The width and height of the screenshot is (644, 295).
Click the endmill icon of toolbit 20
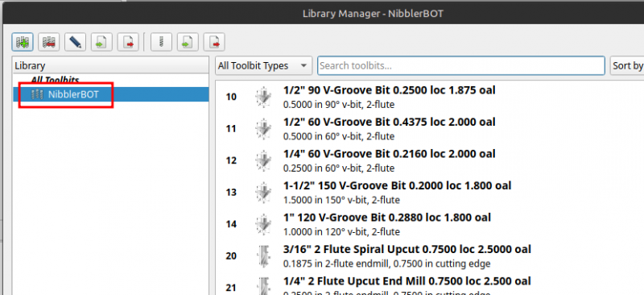pyautogui.click(x=263, y=256)
